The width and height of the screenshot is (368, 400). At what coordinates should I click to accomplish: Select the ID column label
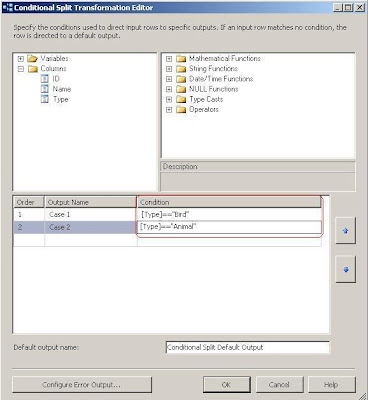click(x=56, y=79)
